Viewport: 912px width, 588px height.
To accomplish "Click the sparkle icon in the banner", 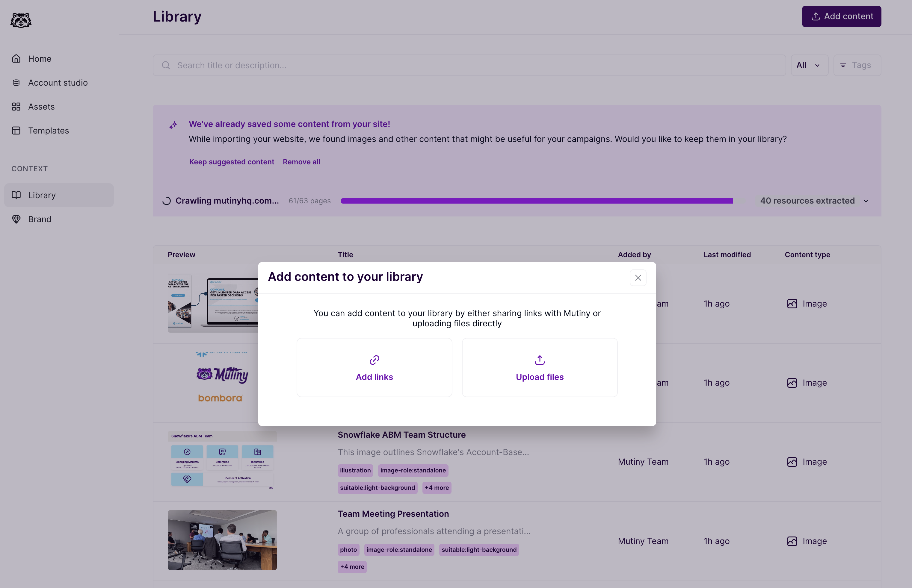I will [x=173, y=125].
